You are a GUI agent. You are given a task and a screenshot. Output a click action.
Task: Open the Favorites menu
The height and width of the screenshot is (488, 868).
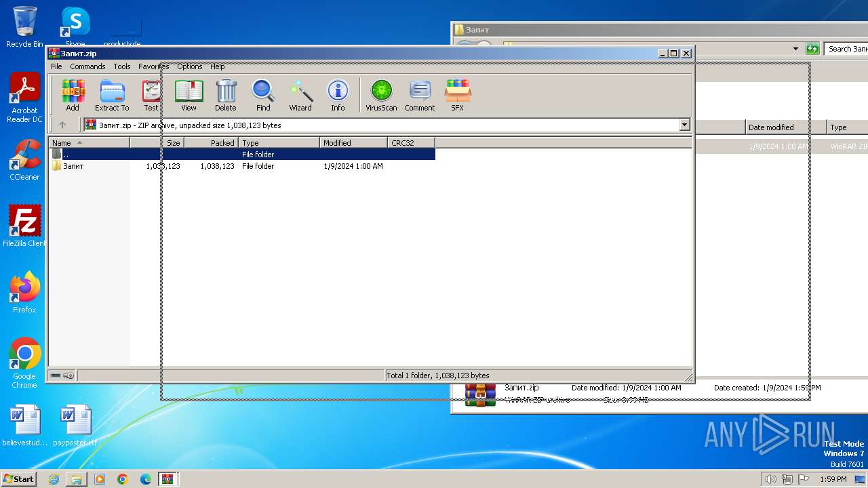154,66
